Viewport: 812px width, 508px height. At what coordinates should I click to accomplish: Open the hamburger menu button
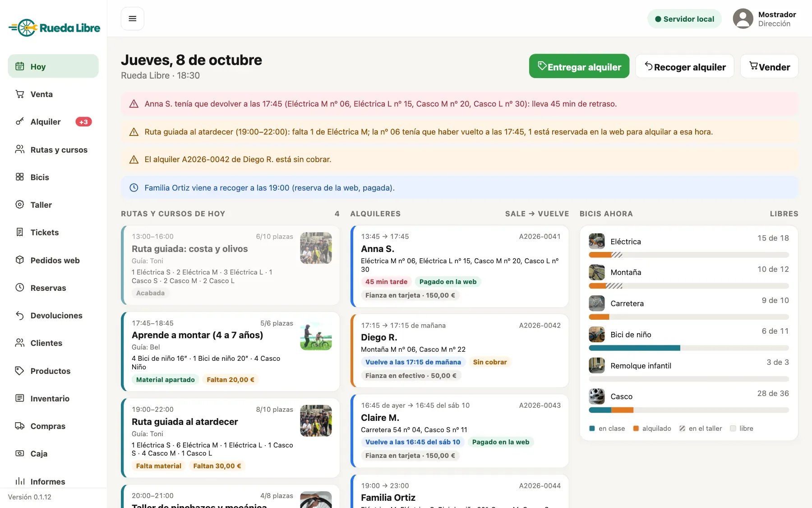tap(132, 19)
